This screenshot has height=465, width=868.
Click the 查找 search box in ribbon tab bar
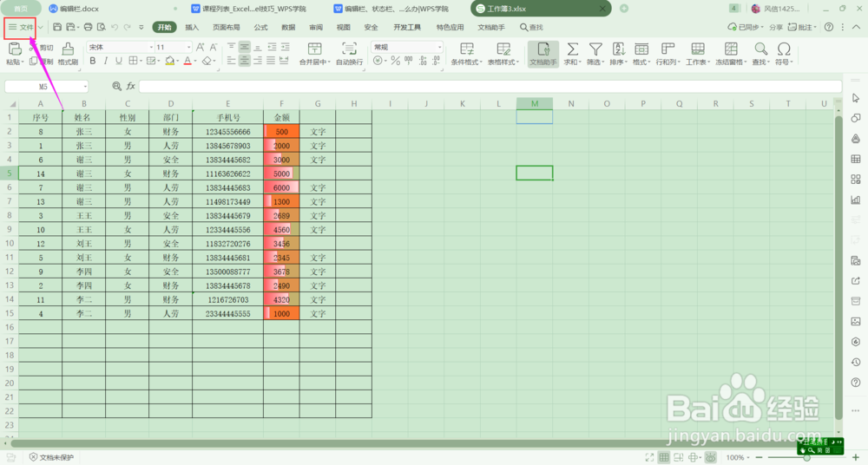[531, 27]
